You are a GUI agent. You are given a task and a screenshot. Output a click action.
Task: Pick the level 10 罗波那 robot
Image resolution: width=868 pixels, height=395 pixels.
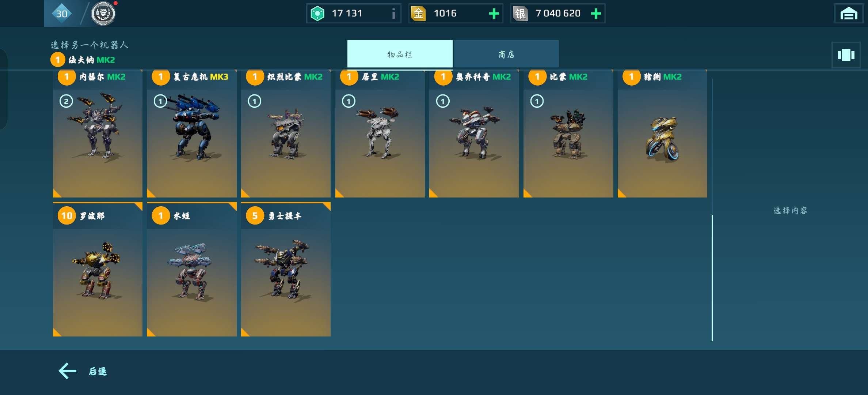98,269
